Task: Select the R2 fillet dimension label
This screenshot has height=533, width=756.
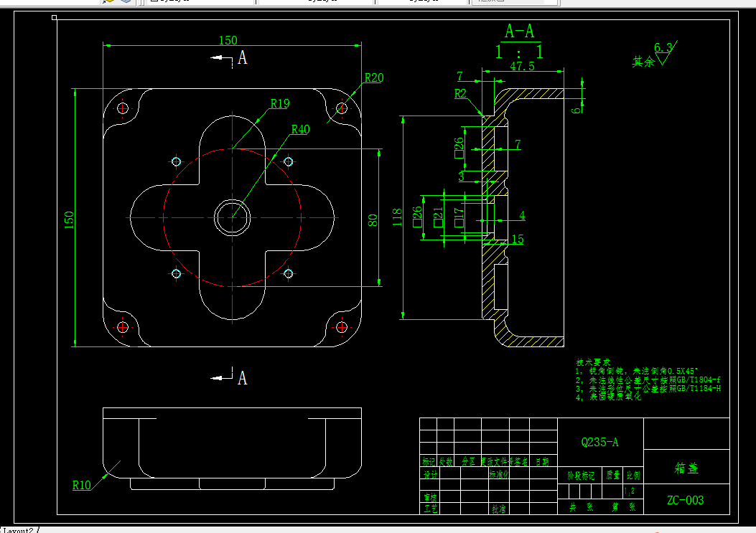Action: 460,93
